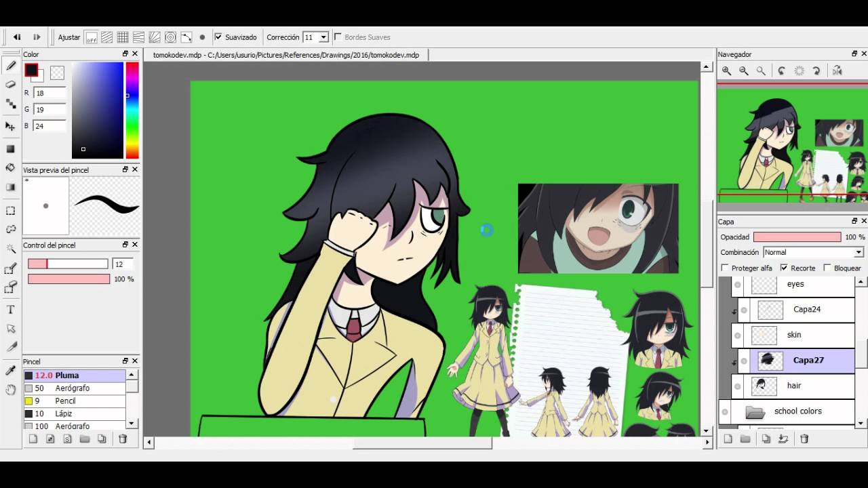Screen dimensions: 868x488
Task: Toggle visibility of the hair layer
Action: (738, 386)
